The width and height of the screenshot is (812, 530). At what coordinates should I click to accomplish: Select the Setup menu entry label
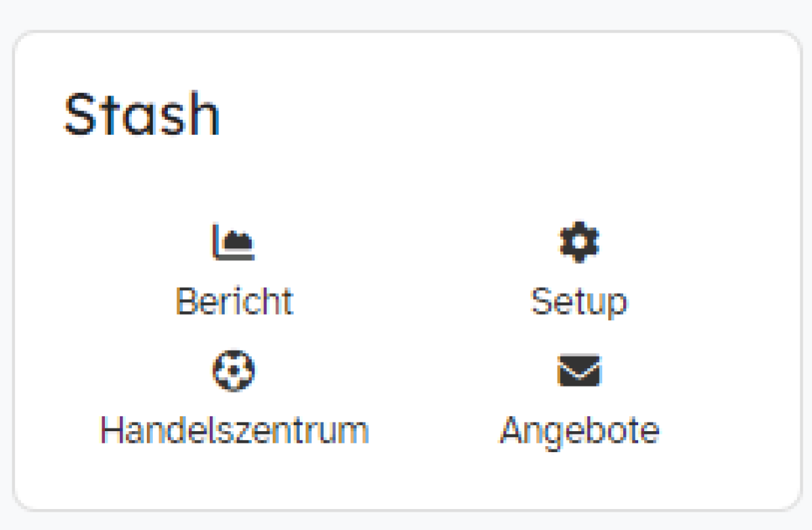[x=579, y=302]
